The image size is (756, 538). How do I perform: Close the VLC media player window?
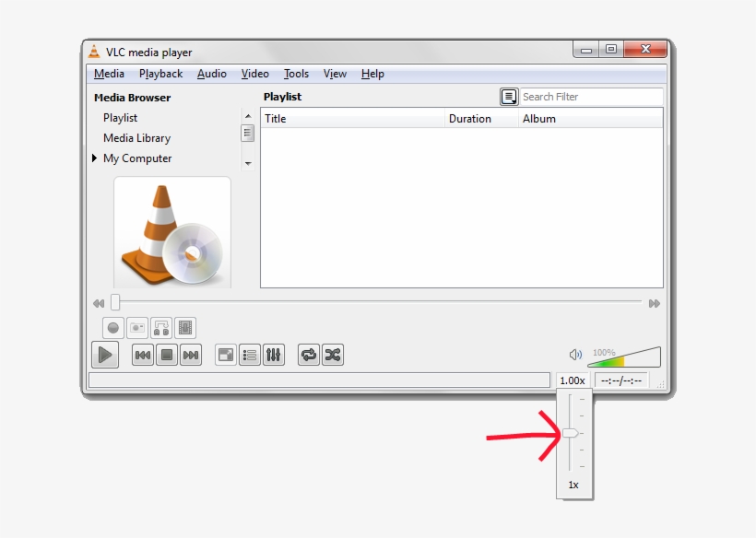pyautogui.click(x=645, y=49)
